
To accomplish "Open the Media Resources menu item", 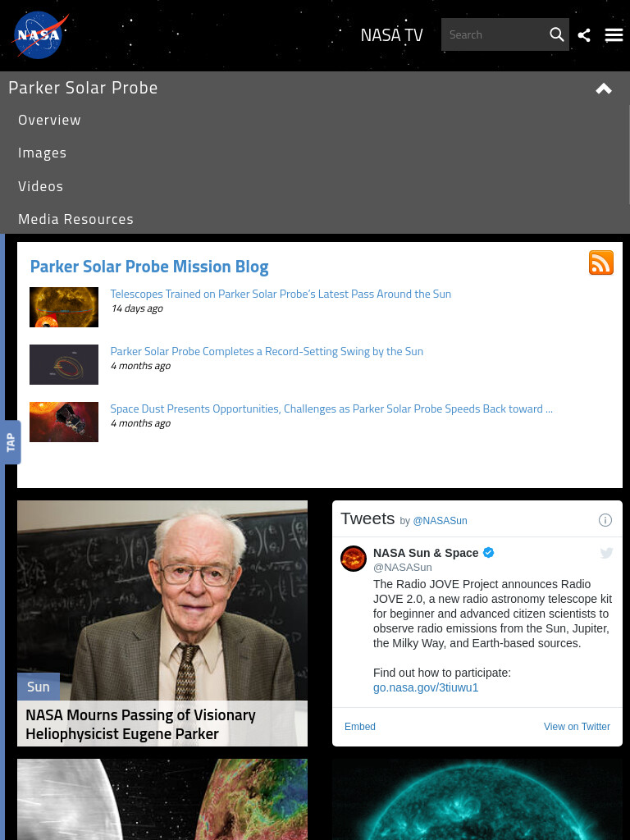I will [75, 219].
